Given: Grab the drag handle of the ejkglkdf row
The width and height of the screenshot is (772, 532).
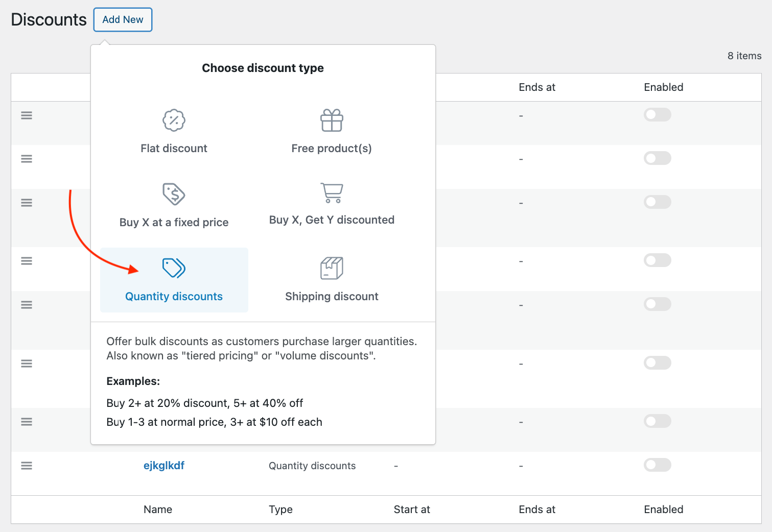Looking at the screenshot, I should [x=27, y=466].
